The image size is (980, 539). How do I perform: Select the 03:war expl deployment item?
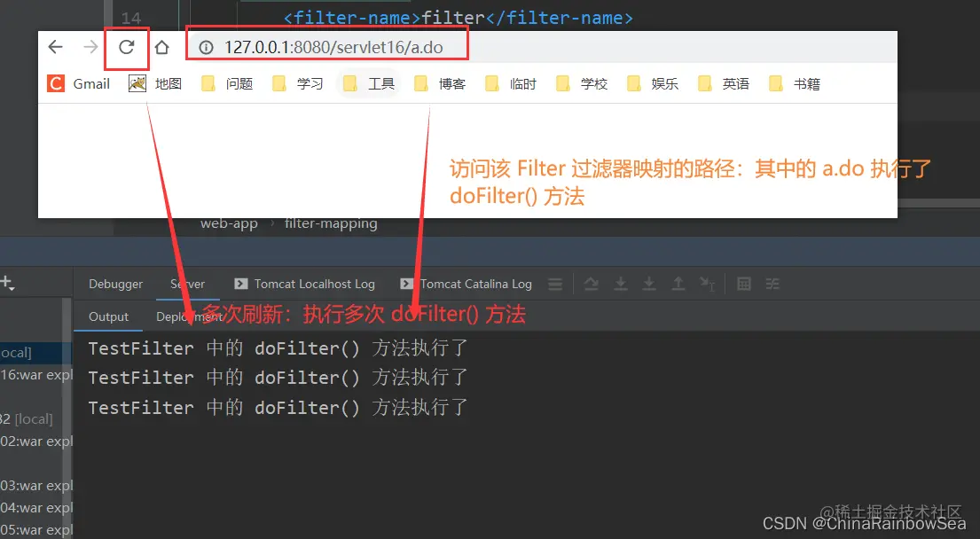36,485
